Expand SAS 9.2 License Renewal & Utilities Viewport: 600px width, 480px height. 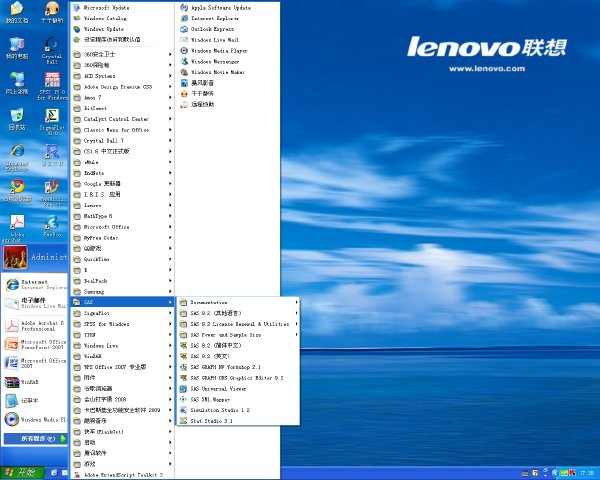tap(238, 324)
